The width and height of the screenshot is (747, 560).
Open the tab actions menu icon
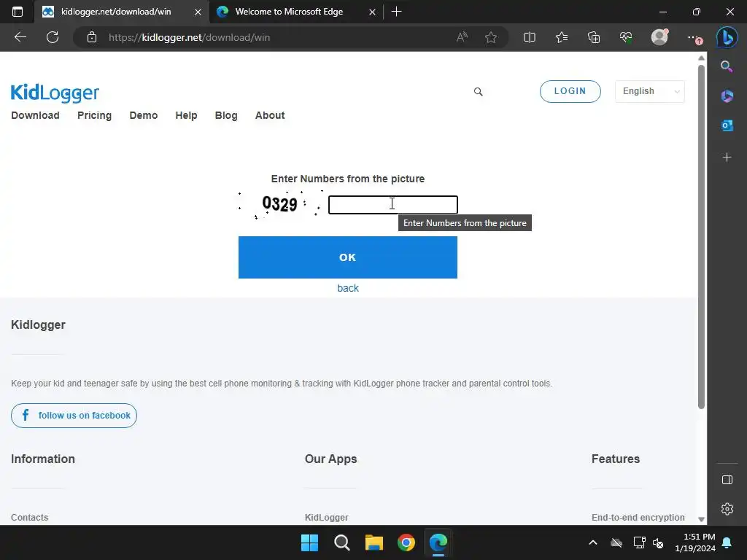pyautogui.click(x=18, y=12)
